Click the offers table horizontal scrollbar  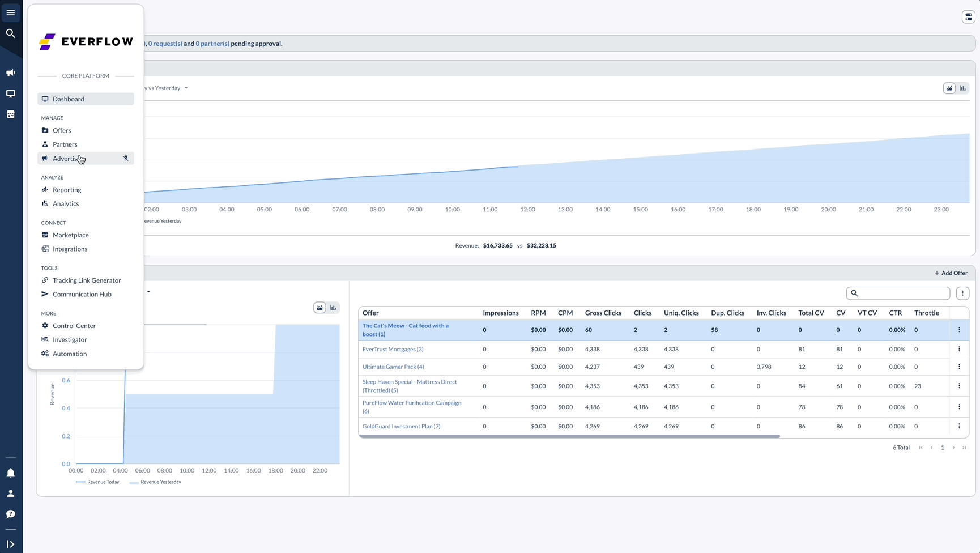pos(569,436)
